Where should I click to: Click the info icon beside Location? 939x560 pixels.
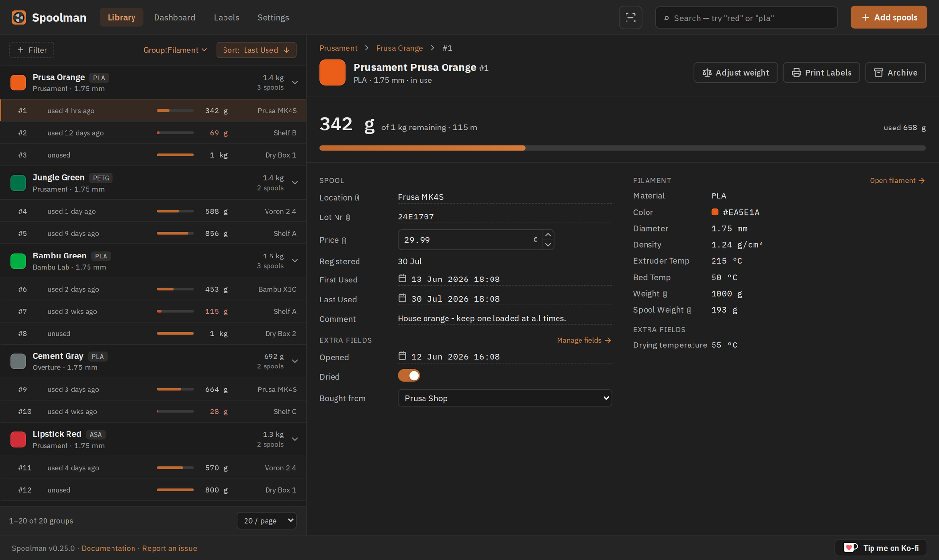[357, 198]
